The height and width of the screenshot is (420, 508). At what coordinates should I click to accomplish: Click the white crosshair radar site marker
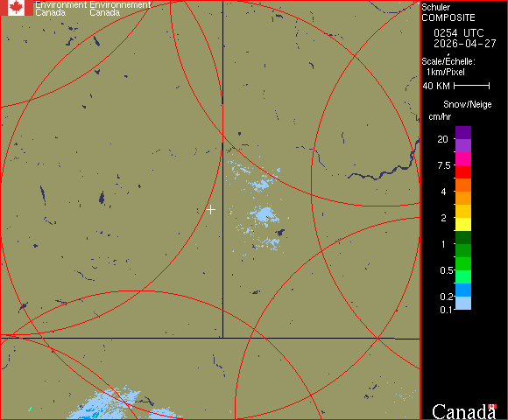coord(210,210)
